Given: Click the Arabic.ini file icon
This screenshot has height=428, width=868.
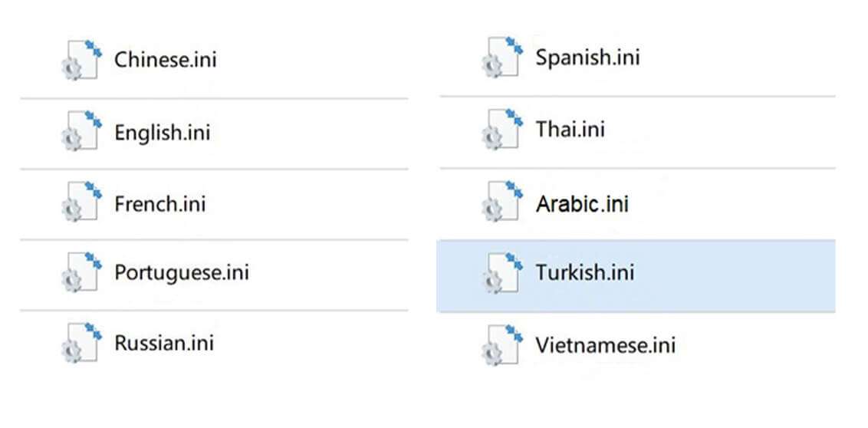Looking at the screenshot, I should (x=503, y=202).
